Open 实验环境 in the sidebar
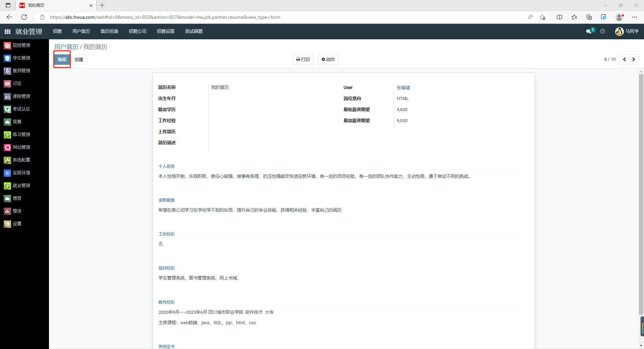This screenshot has height=349, width=644. click(17, 173)
